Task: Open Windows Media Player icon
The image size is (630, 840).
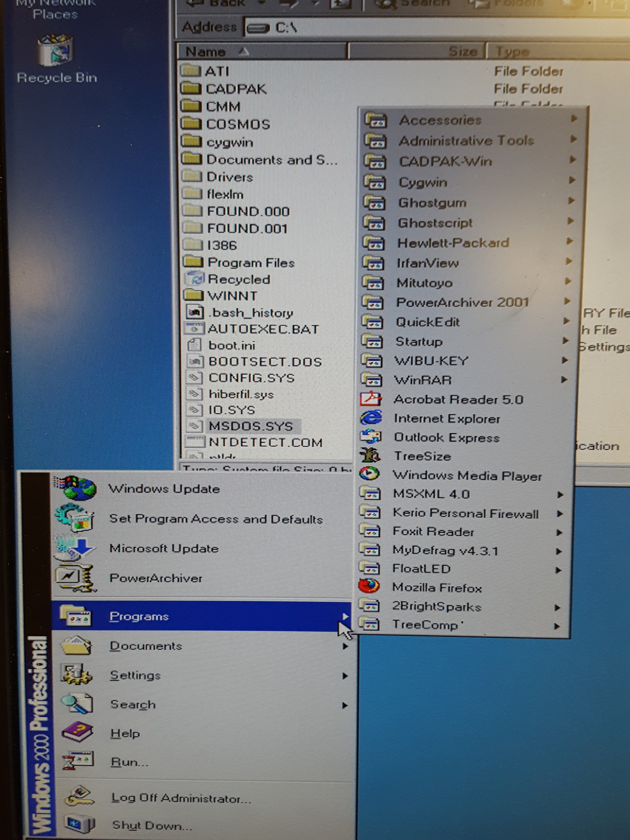Action: [370, 474]
